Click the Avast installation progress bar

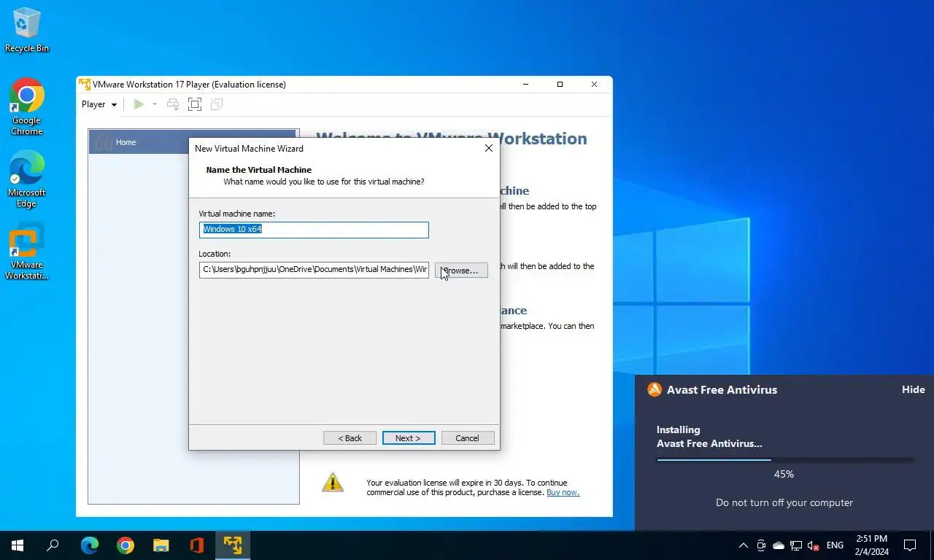784,460
